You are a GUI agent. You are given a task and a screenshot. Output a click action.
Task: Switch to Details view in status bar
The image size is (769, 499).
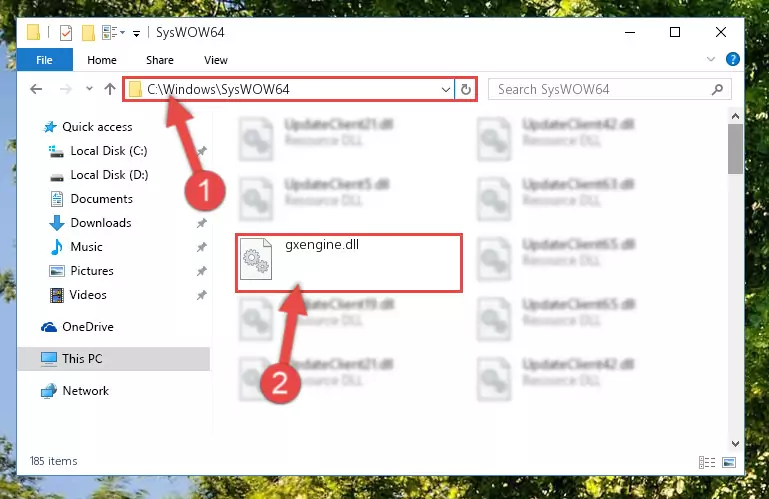point(707,462)
